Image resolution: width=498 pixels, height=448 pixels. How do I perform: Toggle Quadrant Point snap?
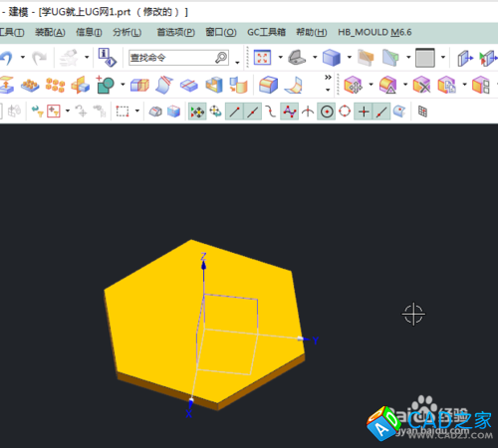tap(345, 112)
